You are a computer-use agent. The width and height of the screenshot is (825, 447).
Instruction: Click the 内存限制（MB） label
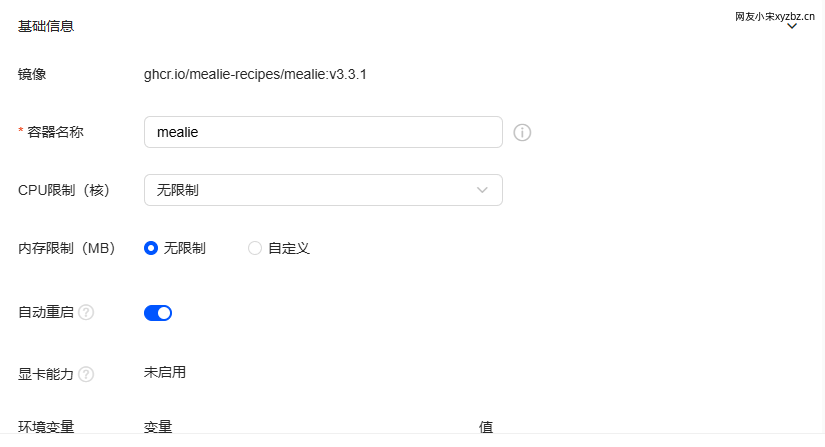click(67, 248)
